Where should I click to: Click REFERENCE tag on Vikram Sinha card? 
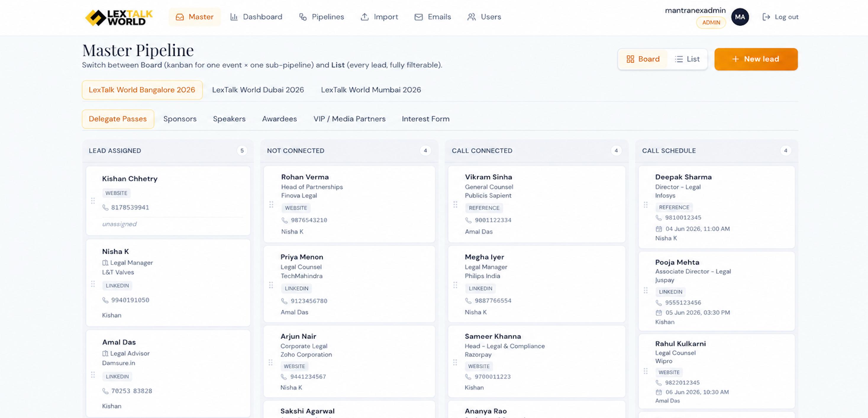click(484, 208)
